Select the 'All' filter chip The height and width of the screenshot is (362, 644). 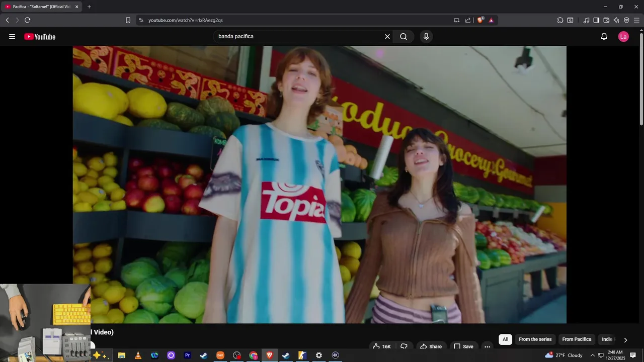pyautogui.click(x=506, y=339)
